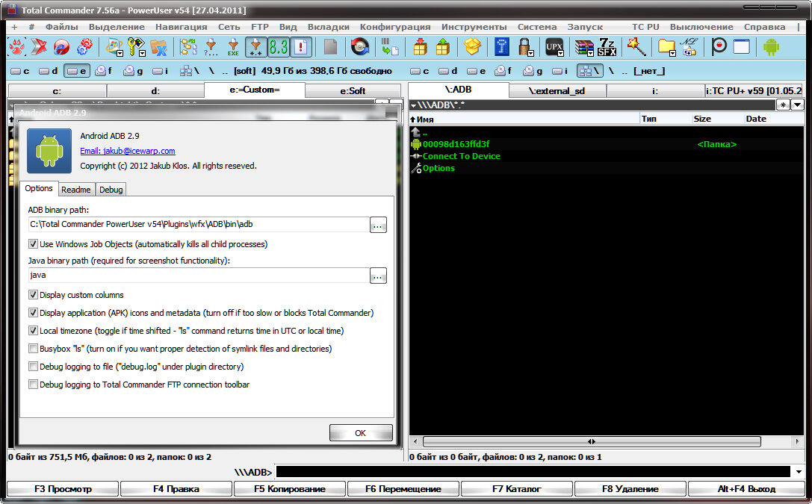Click the magic wand toolbar icon
This screenshot has height=504, width=812.
coord(636,47)
